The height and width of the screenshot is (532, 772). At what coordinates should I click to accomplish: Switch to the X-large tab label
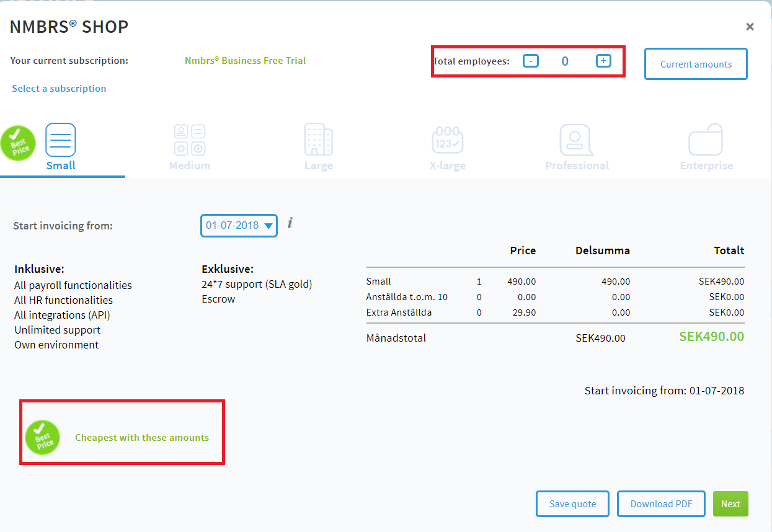point(448,166)
